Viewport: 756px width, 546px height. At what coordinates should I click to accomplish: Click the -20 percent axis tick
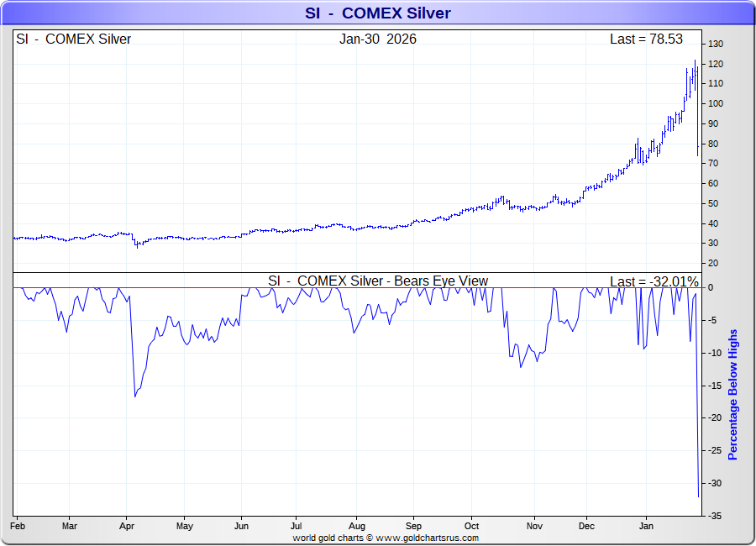(x=714, y=418)
